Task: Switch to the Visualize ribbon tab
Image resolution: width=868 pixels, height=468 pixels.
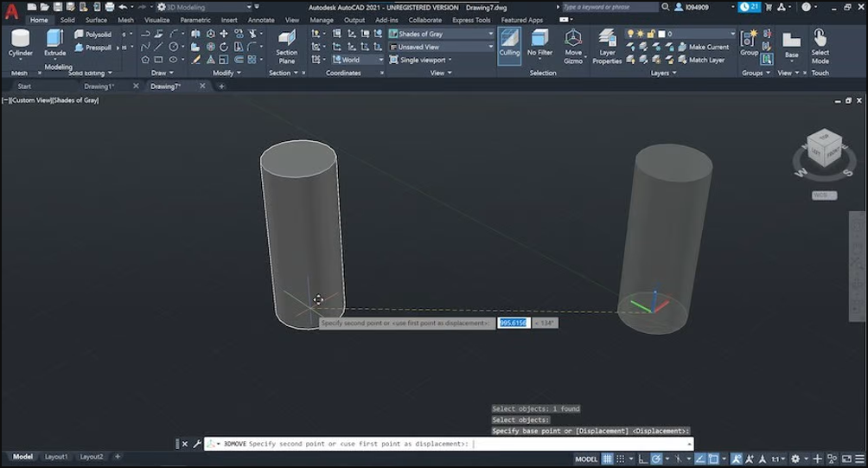Action: pos(156,20)
